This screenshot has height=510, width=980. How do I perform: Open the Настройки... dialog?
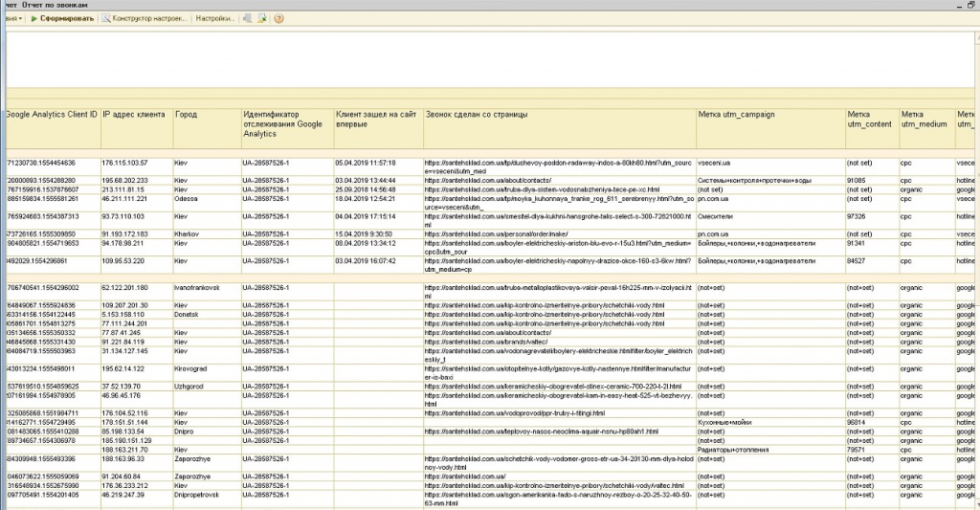click(215, 19)
